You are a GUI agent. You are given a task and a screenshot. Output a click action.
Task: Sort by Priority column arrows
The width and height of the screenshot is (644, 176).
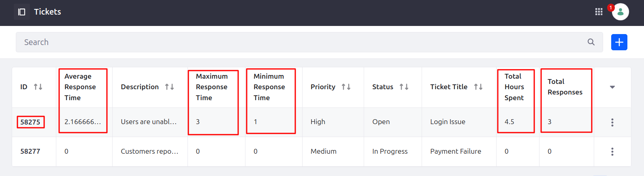point(346,87)
